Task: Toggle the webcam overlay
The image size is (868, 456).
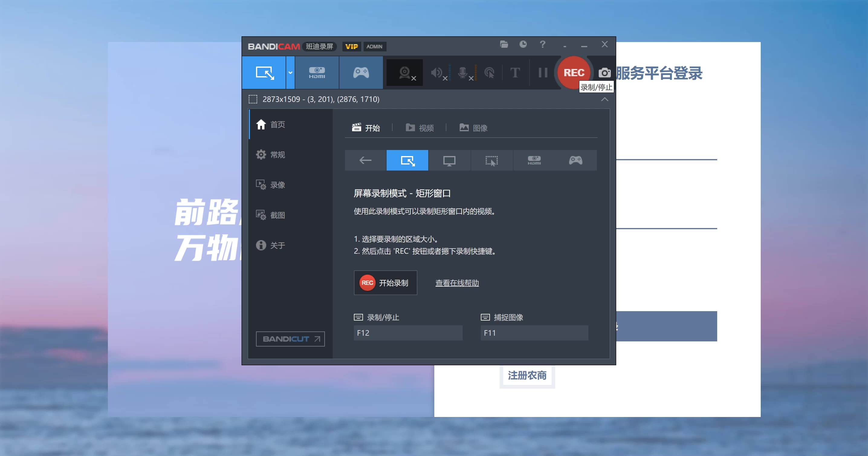Action: [405, 73]
